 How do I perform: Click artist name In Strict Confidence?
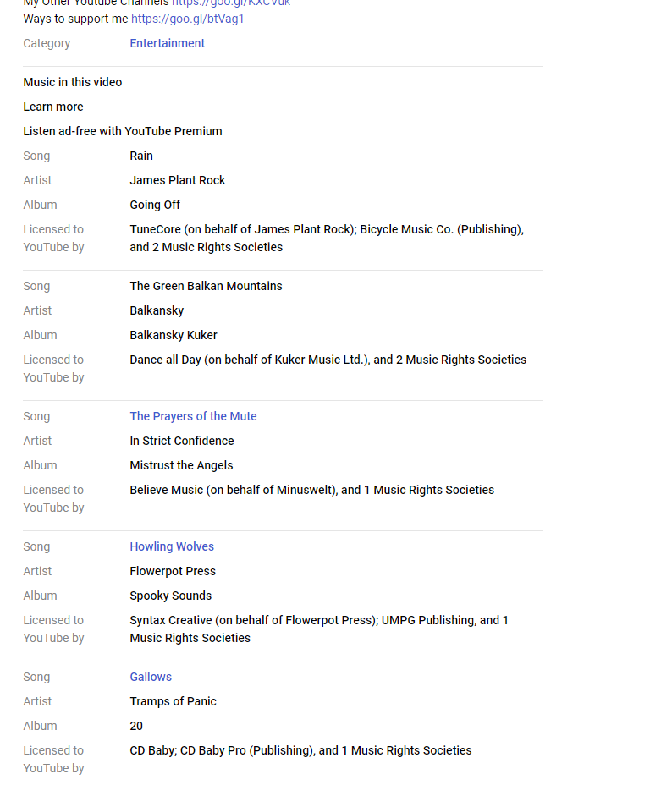coord(182,441)
